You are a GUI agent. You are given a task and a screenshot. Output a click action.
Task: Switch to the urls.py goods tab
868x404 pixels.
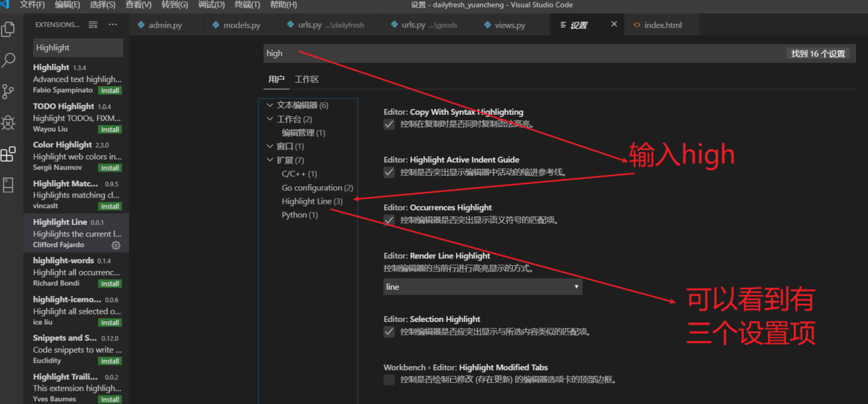(x=429, y=25)
